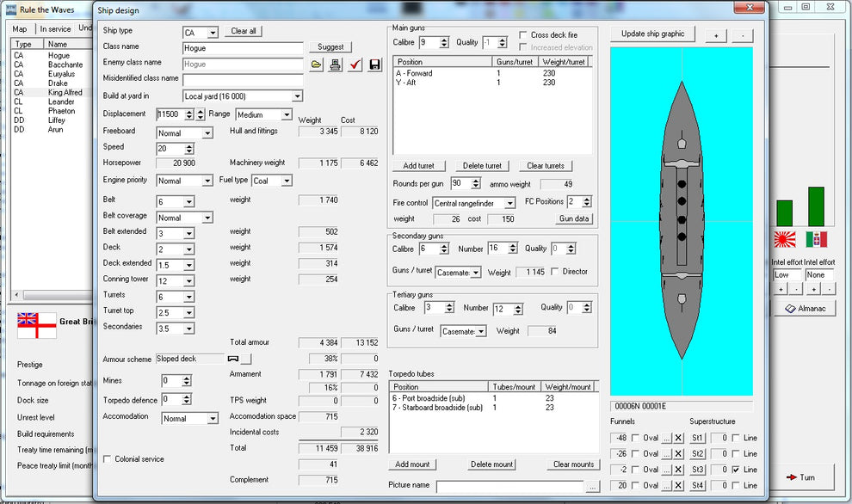Click the floppy disk save icon
852x504 pixels.
(x=374, y=65)
